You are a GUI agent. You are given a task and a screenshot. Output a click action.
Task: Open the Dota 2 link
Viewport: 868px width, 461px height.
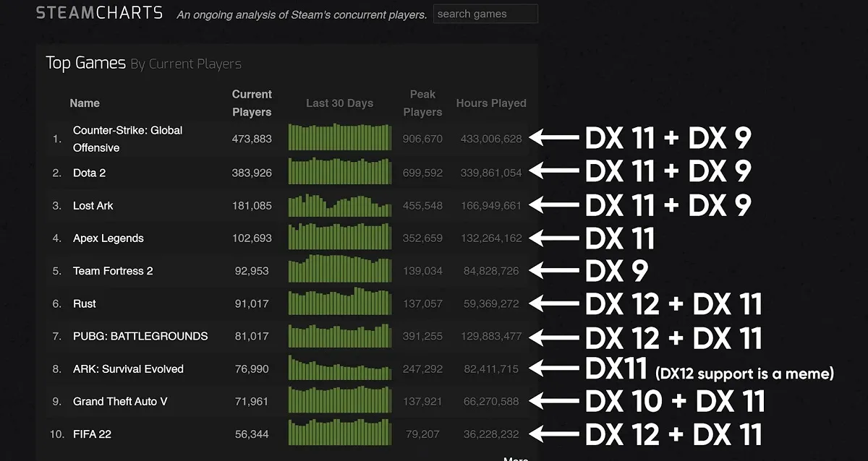(x=90, y=173)
